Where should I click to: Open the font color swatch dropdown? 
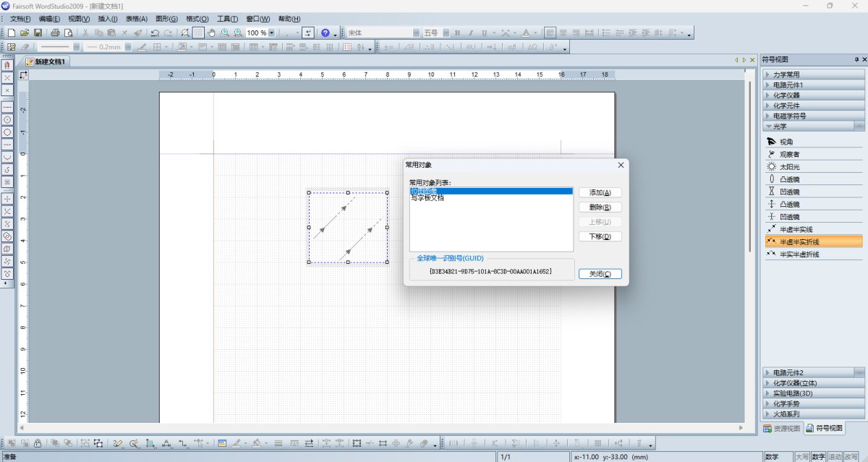coord(535,33)
